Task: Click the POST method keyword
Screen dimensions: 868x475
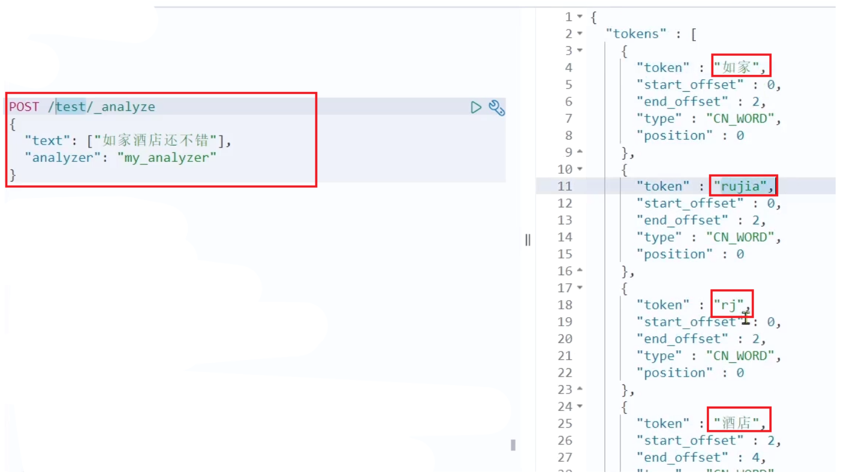Action: [24, 107]
